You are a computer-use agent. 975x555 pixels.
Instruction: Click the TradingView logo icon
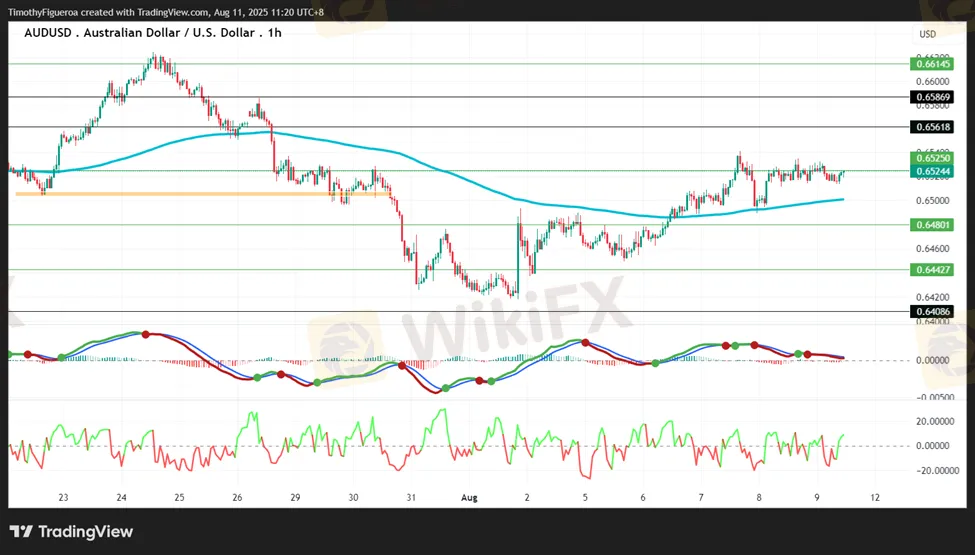[x=21, y=531]
